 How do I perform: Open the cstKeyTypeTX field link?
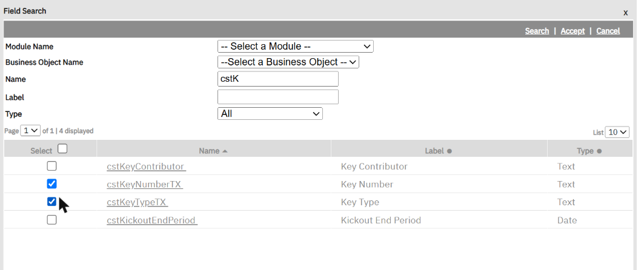(137, 202)
